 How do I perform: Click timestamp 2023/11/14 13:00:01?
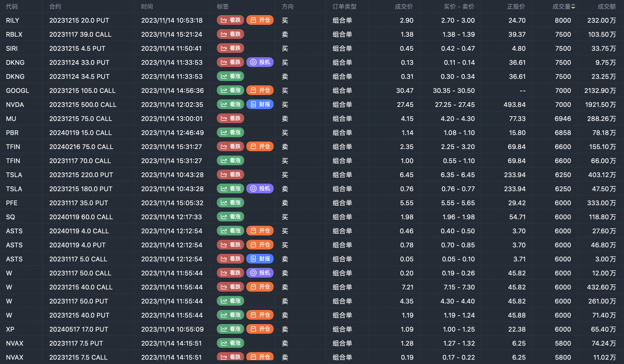tap(172, 119)
